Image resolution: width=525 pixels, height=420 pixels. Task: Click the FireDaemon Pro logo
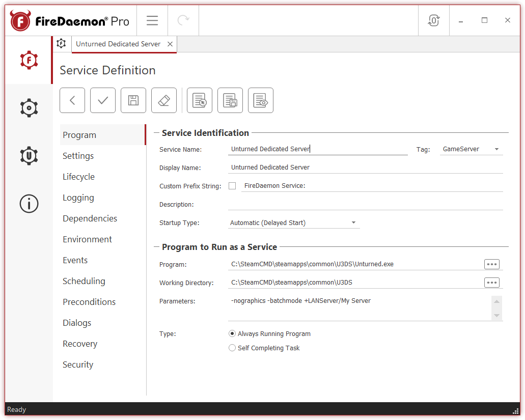pos(70,21)
